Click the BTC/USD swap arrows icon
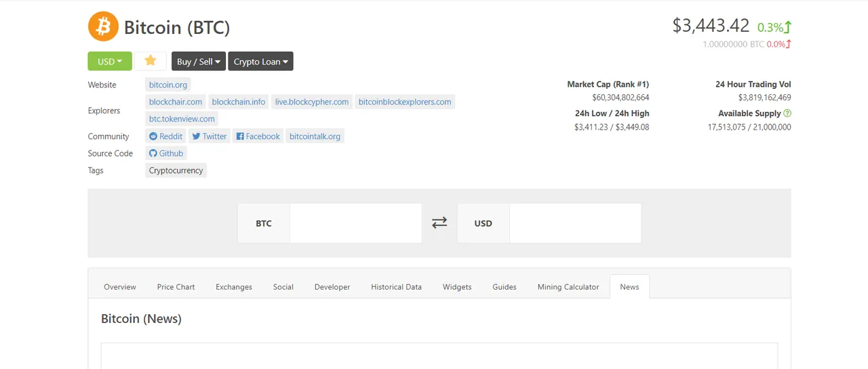The height and width of the screenshot is (369, 868). pos(439,222)
